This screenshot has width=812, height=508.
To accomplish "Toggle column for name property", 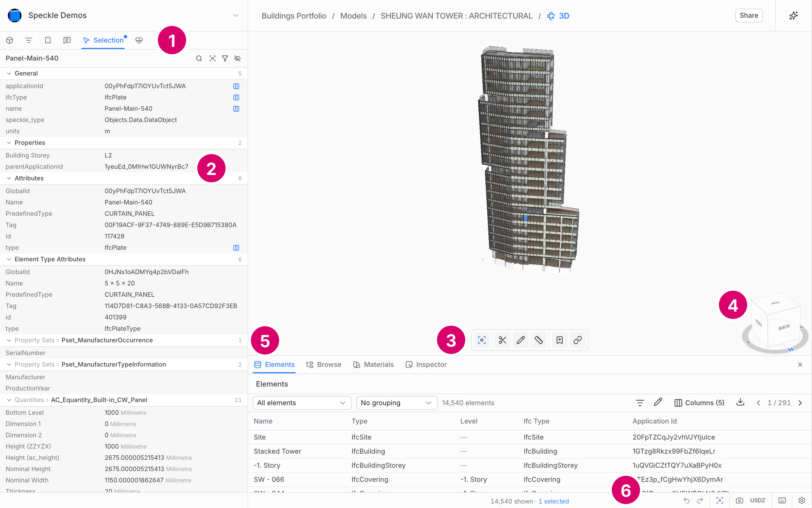I will 236,109.
